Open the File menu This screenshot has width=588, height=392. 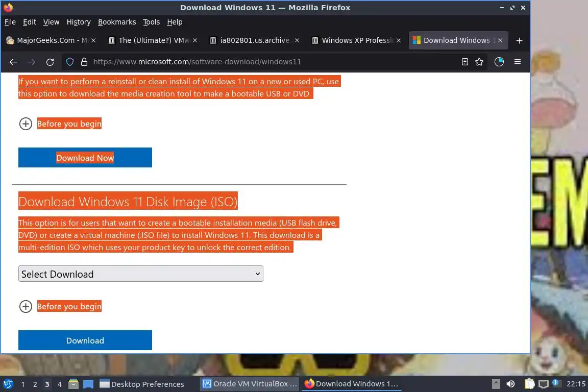pyautogui.click(x=10, y=22)
